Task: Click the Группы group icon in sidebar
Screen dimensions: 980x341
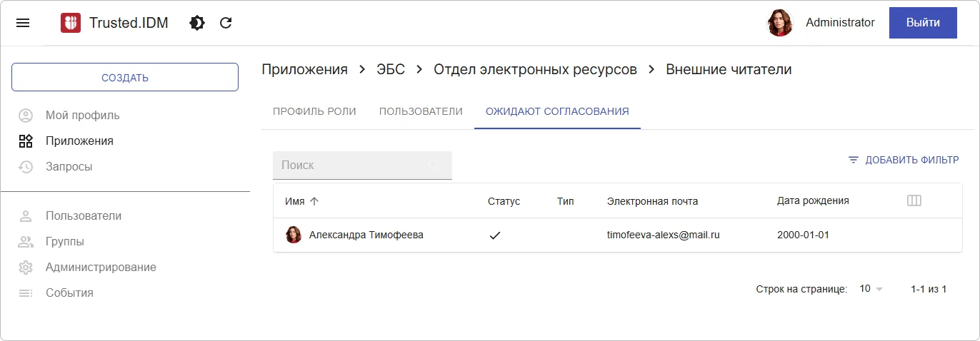Action: [x=26, y=241]
